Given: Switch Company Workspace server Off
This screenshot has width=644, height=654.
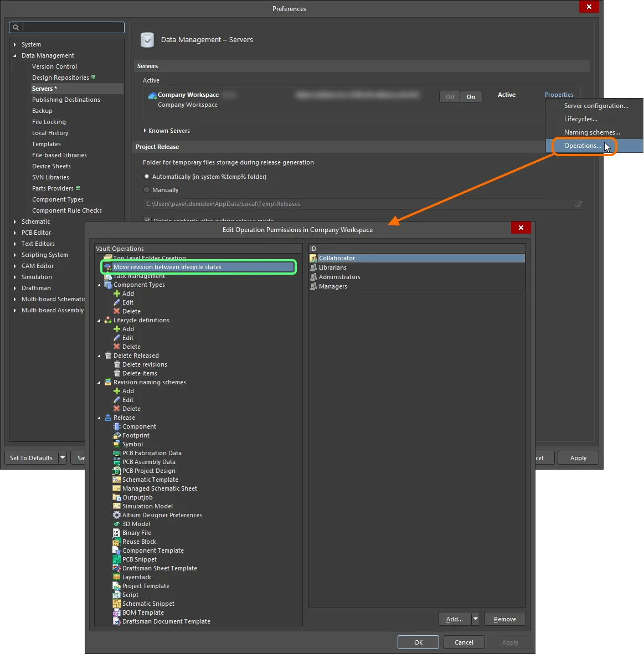Looking at the screenshot, I should tap(450, 97).
